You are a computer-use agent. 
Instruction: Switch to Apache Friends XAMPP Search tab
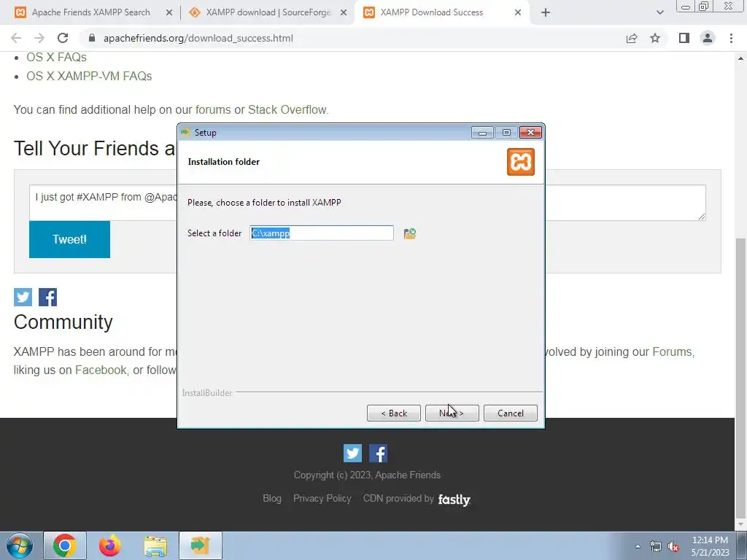click(x=90, y=12)
